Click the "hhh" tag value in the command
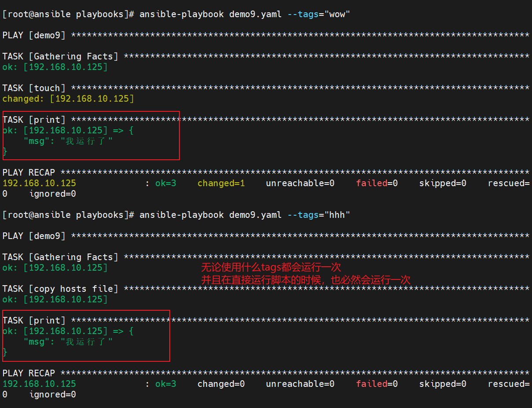 tap(337, 215)
